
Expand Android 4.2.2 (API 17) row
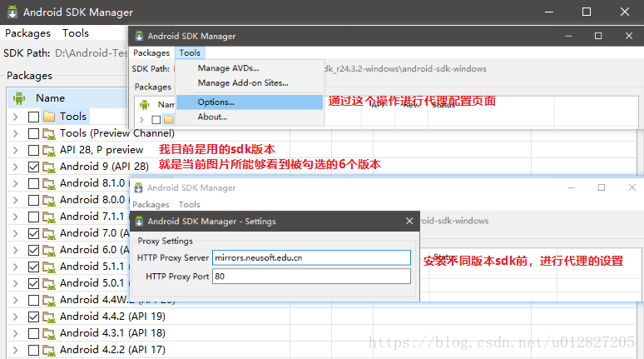click(x=16, y=350)
